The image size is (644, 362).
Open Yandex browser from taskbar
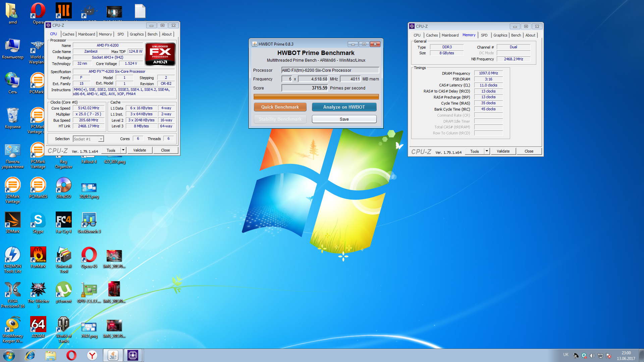click(92, 355)
